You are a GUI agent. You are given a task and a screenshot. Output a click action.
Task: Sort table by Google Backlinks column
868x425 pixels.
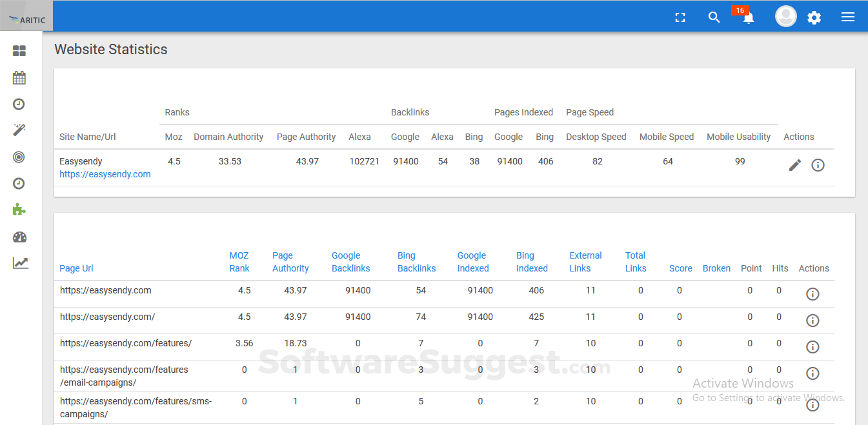(x=350, y=262)
